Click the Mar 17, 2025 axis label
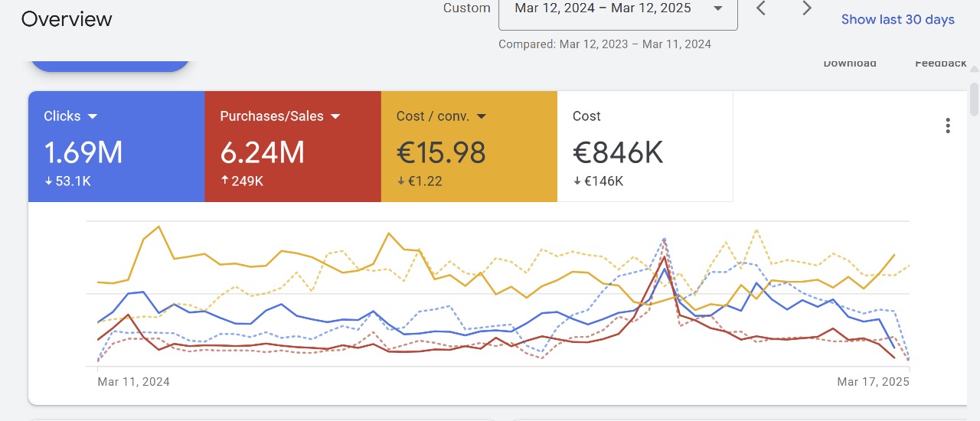 (873, 381)
